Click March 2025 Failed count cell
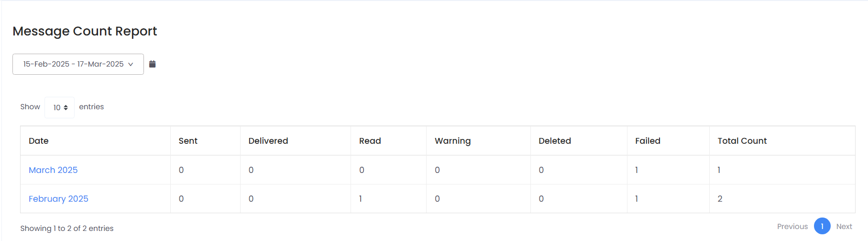The height and width of the screenshot is (241, 868). coord(637,170)
